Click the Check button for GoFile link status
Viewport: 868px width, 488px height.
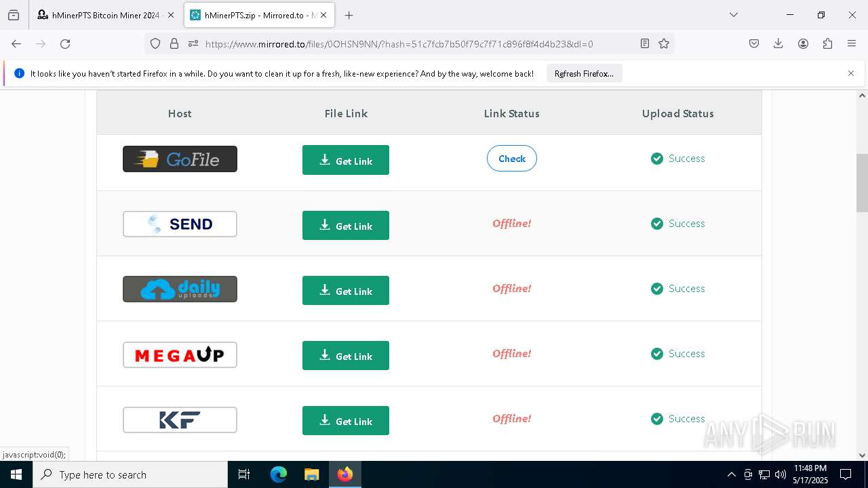512,159
